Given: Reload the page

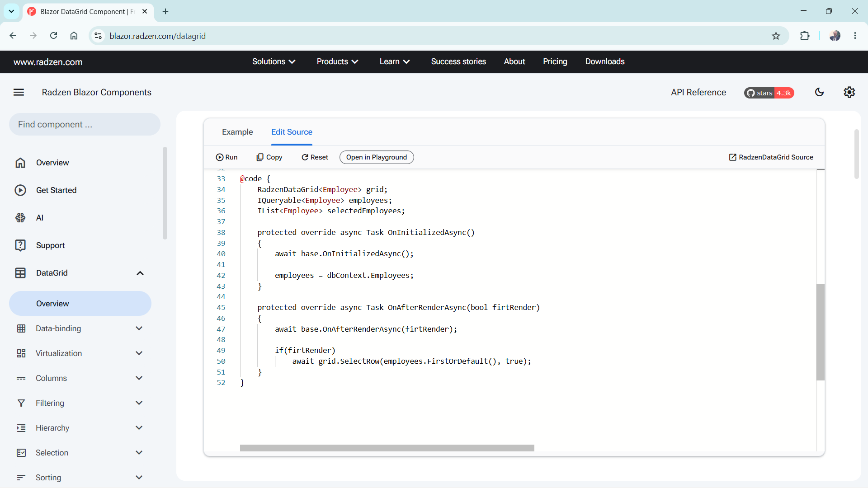Looking at the screenshot, I should click(53, 36).
